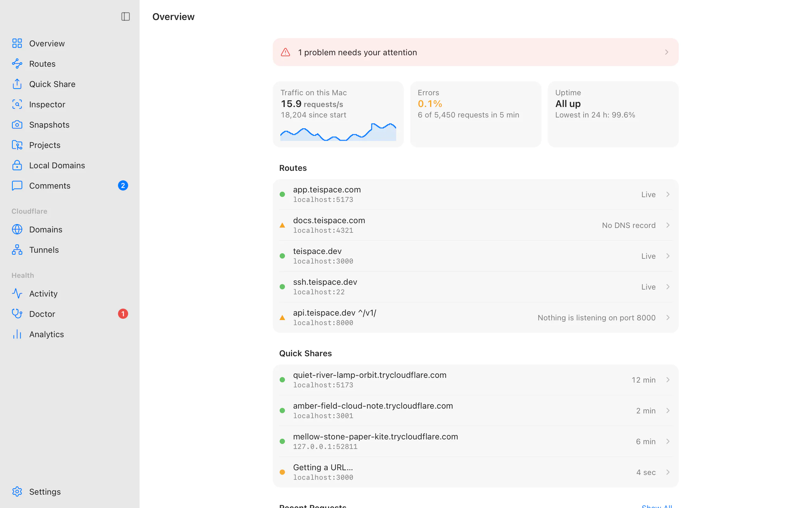Open ssh.teispace.dev route chevron
This screenshot has height=508, width=812.
pyautogui.click(x=668, y=287)
